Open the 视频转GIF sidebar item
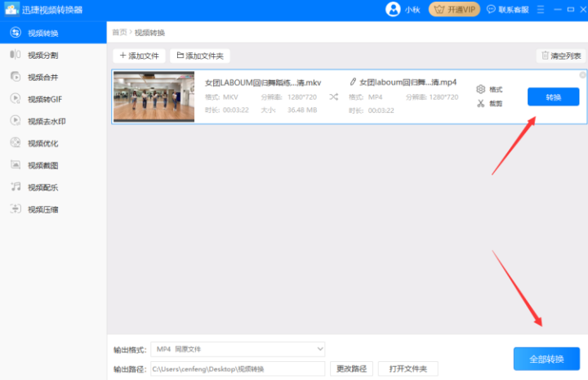 pos(53,99)
